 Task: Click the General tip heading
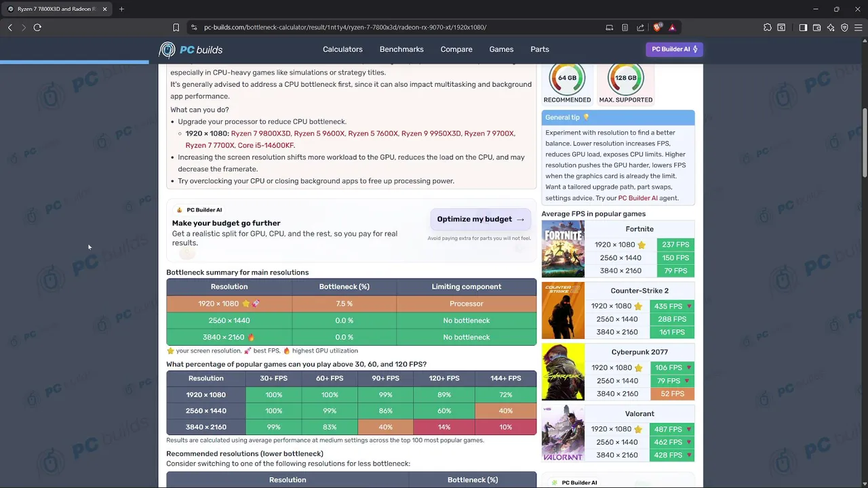(562, 117)
